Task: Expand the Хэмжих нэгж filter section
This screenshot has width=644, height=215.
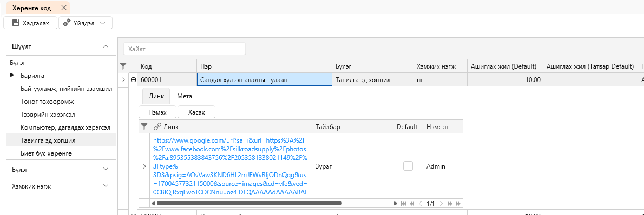Action: (106, 186)
